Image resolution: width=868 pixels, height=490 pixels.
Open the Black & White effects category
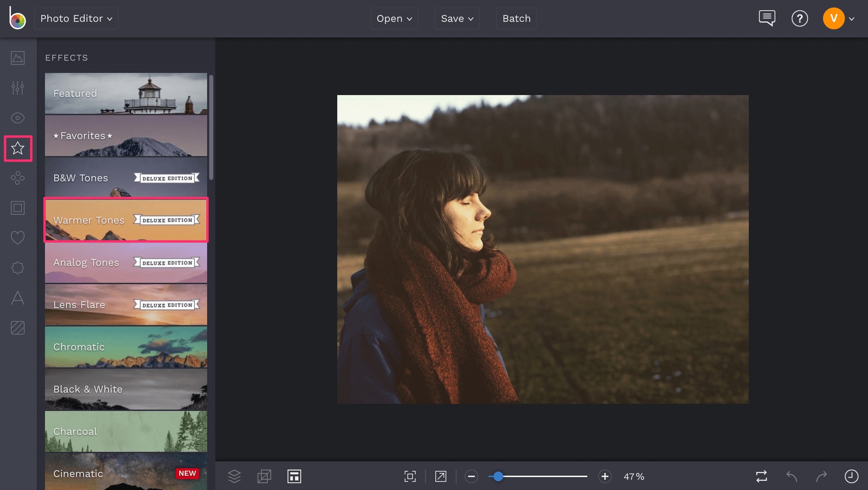pyautogui.click(x=125, y=389)
